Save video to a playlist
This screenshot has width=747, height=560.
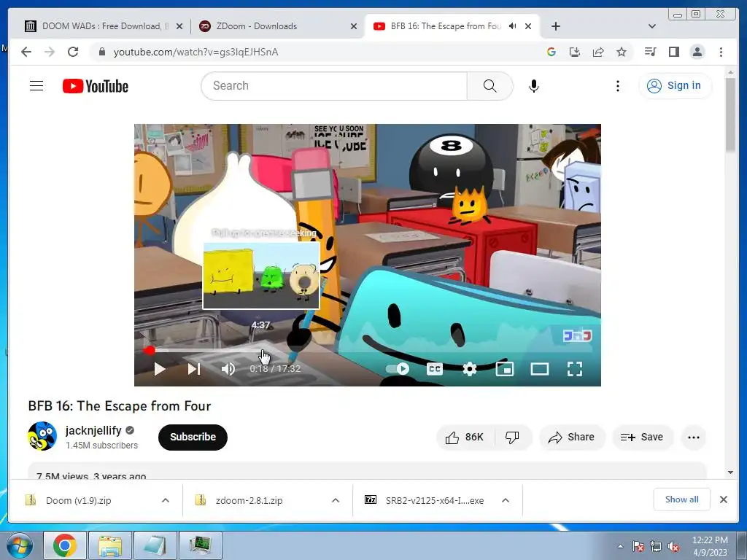[642, 437]
